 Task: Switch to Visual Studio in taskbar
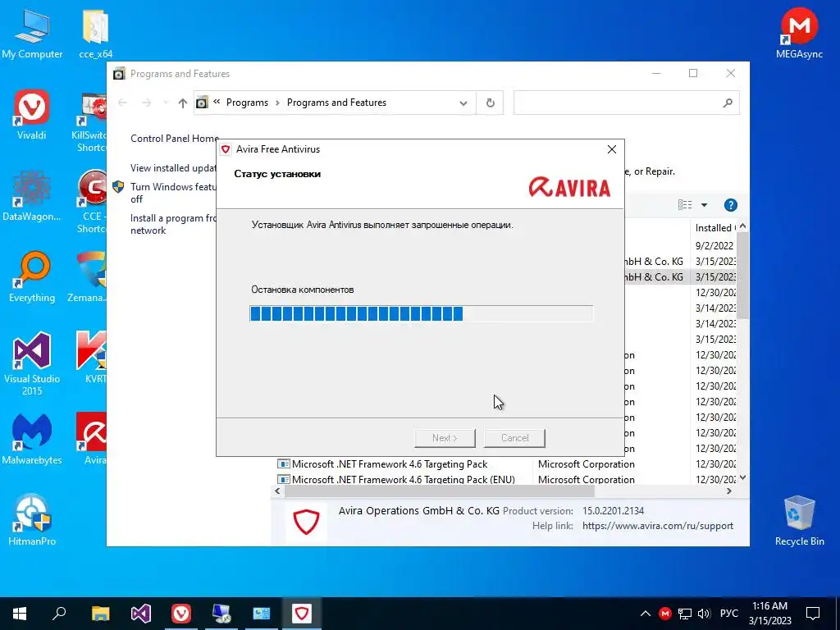141,614
